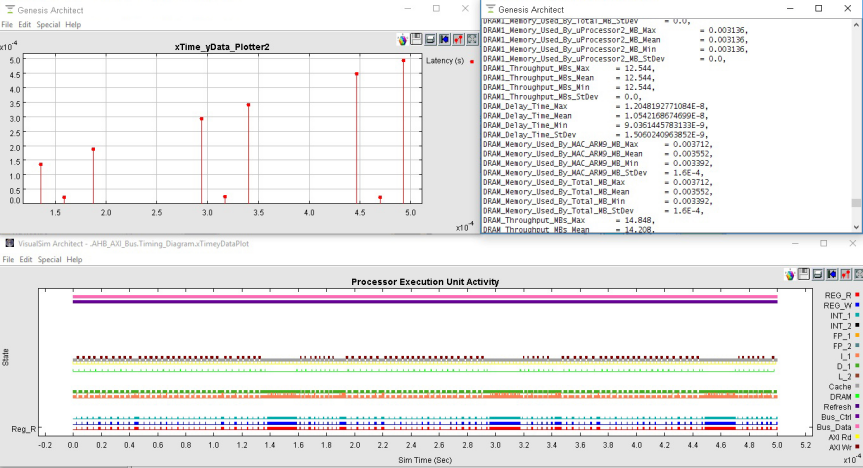Screen dimensions: 863x468
Task: Open File menu in VisualSim Timing Diagram window
Action: point(8,259)
